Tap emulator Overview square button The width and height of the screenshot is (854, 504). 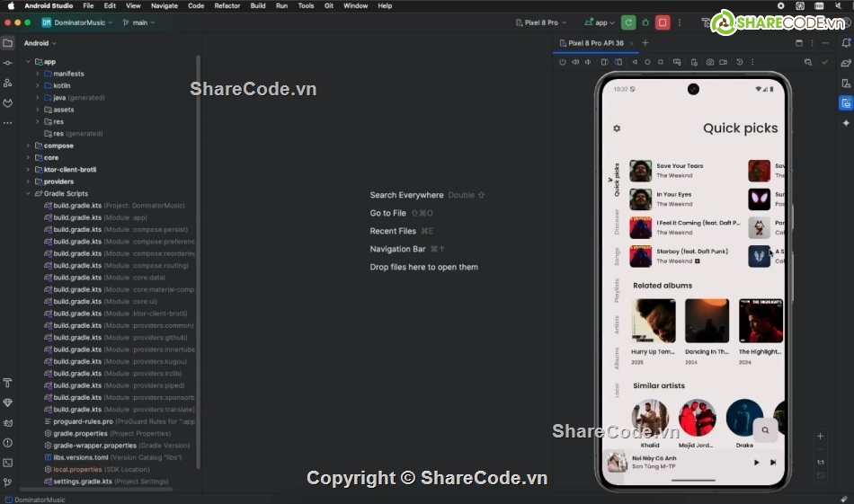(661, 62)
